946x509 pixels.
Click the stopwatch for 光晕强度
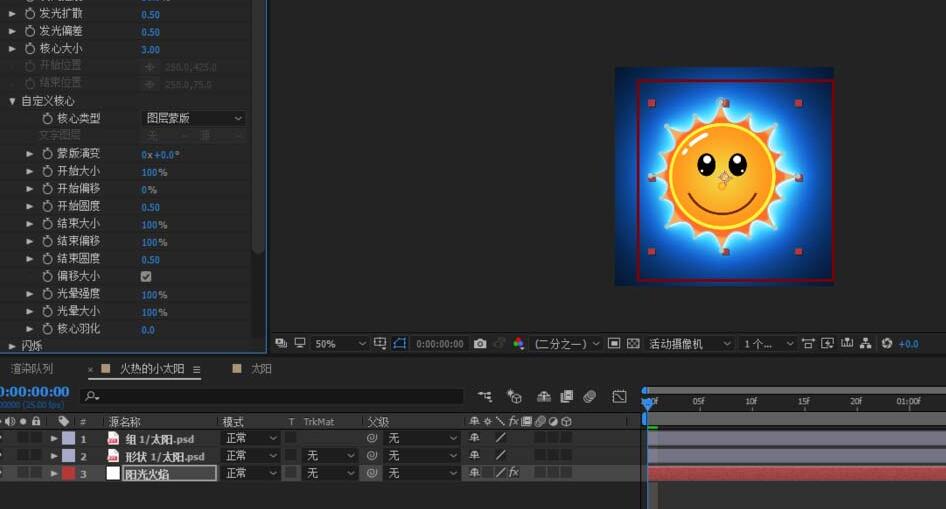coord(47,294)
